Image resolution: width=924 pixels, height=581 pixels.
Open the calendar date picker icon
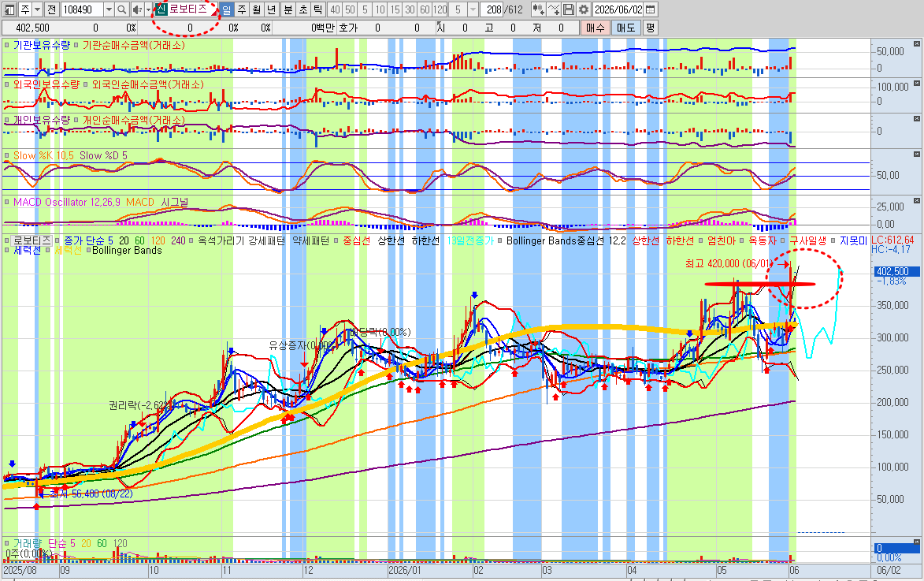tap(651, 9)
